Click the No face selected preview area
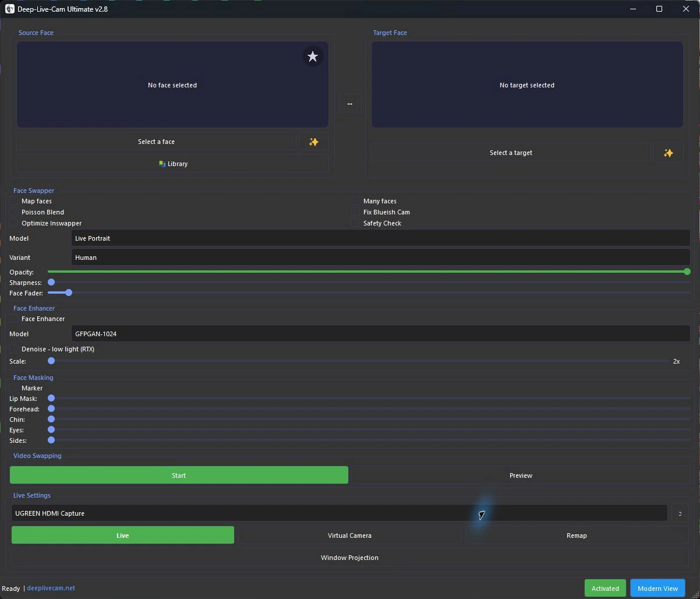The image size is (700, 599). [x=172, y=84]
